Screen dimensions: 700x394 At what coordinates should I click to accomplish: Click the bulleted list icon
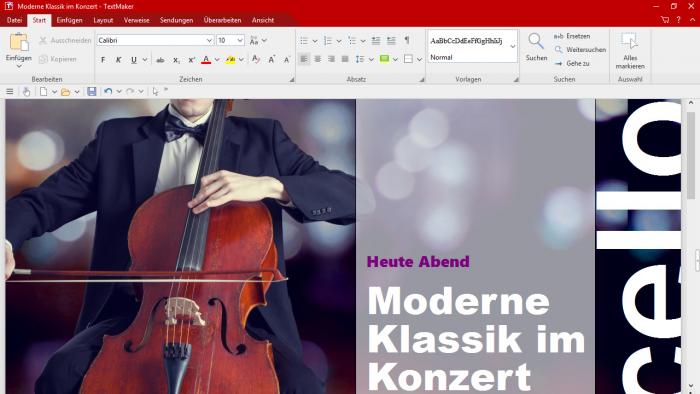pos(304,41)
